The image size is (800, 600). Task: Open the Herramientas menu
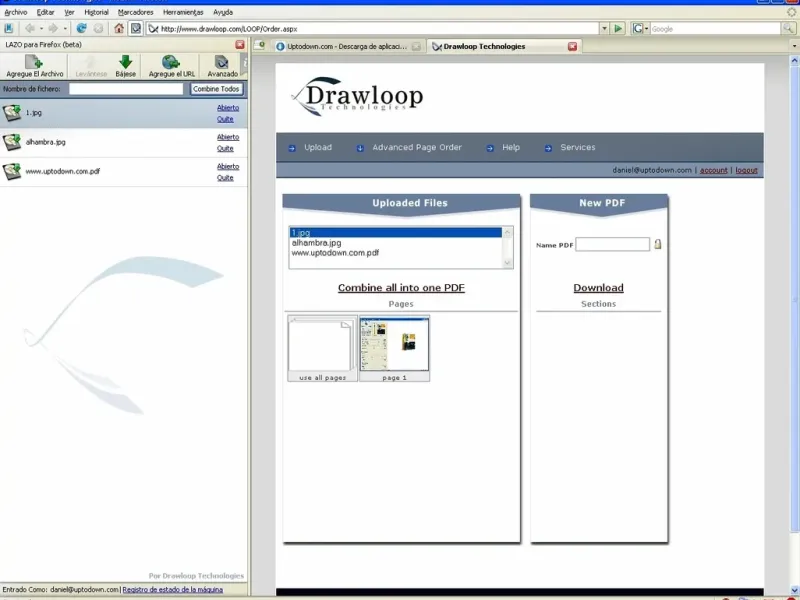(183, 12)
